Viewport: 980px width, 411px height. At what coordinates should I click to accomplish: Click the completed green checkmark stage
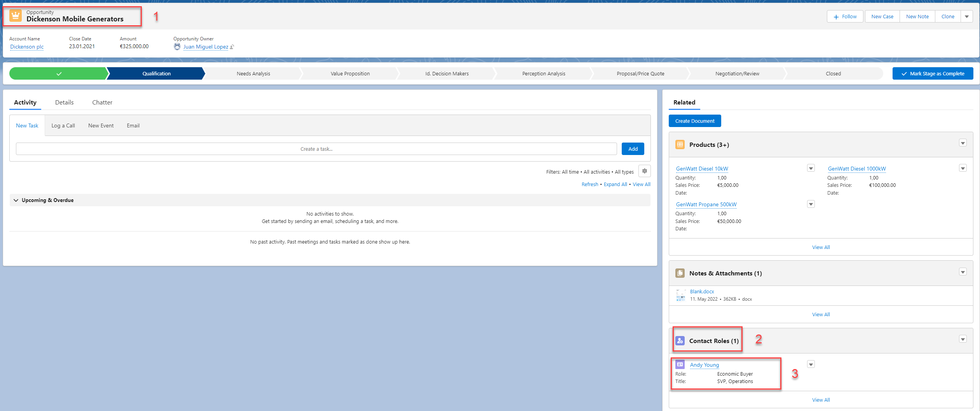58,73
